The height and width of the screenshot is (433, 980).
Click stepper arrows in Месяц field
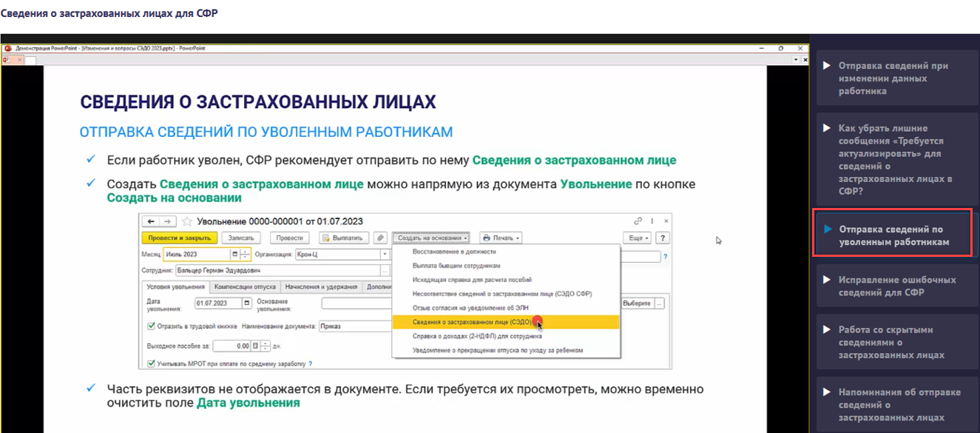(246, 255)
